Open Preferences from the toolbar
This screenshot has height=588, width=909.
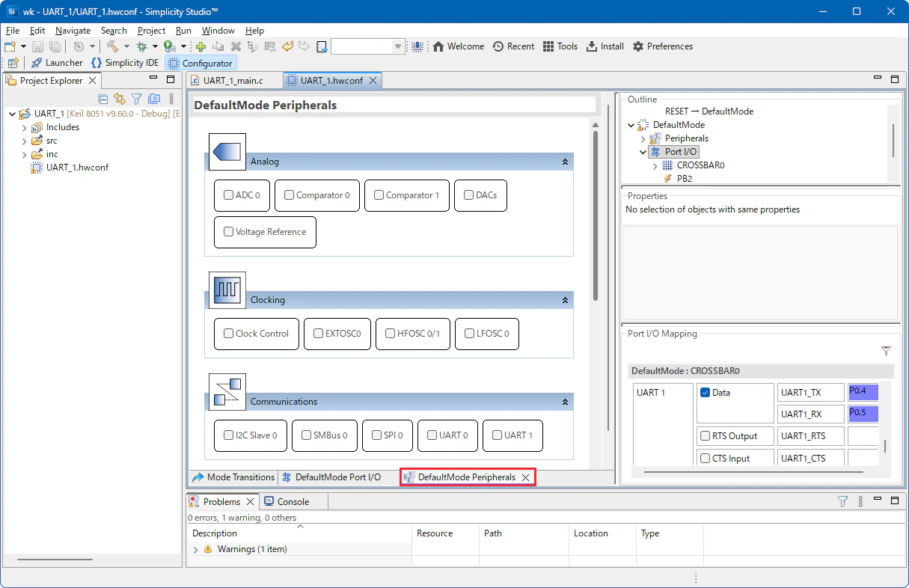(663, 46)
